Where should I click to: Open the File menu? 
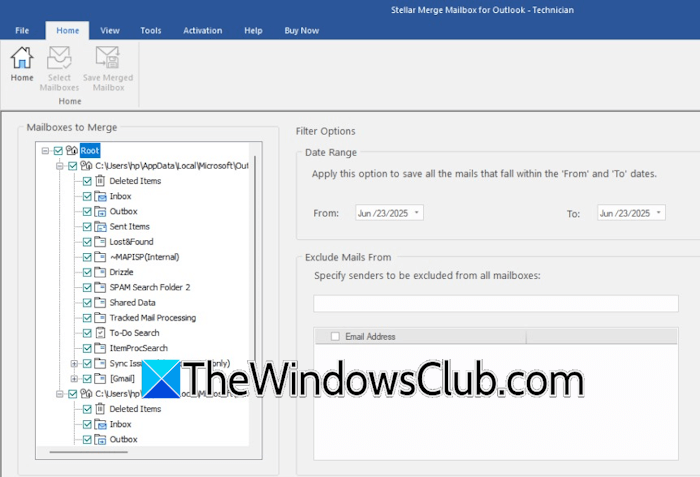pos(22,30)
